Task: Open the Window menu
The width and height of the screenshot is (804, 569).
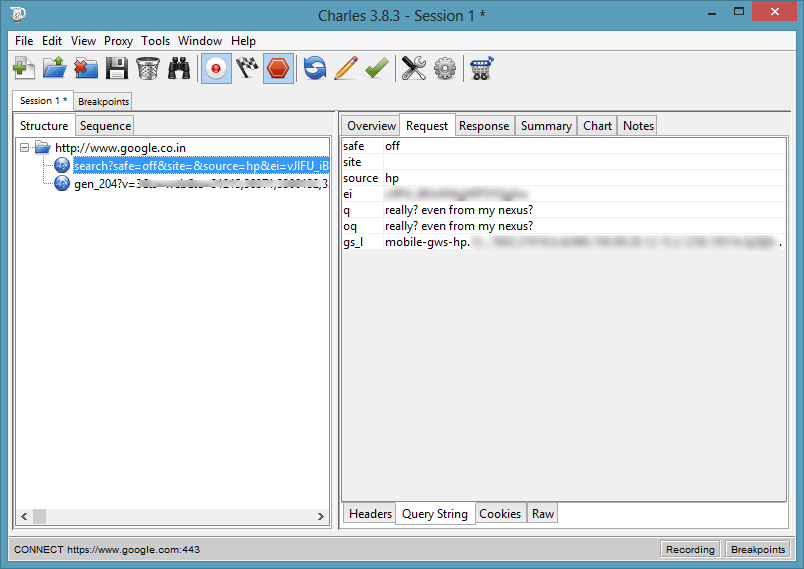Action: [200, 41]
